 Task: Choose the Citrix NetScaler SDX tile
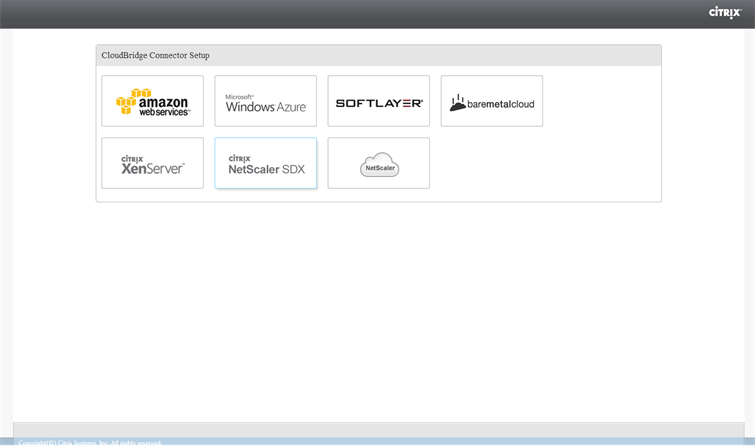(x=266, y=163)
